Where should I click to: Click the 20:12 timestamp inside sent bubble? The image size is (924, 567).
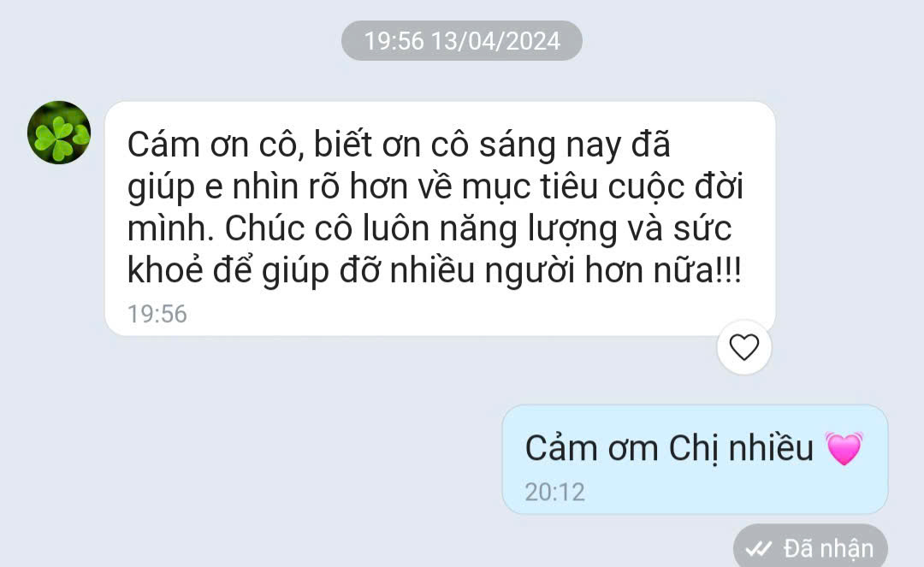tap(554, 493)
